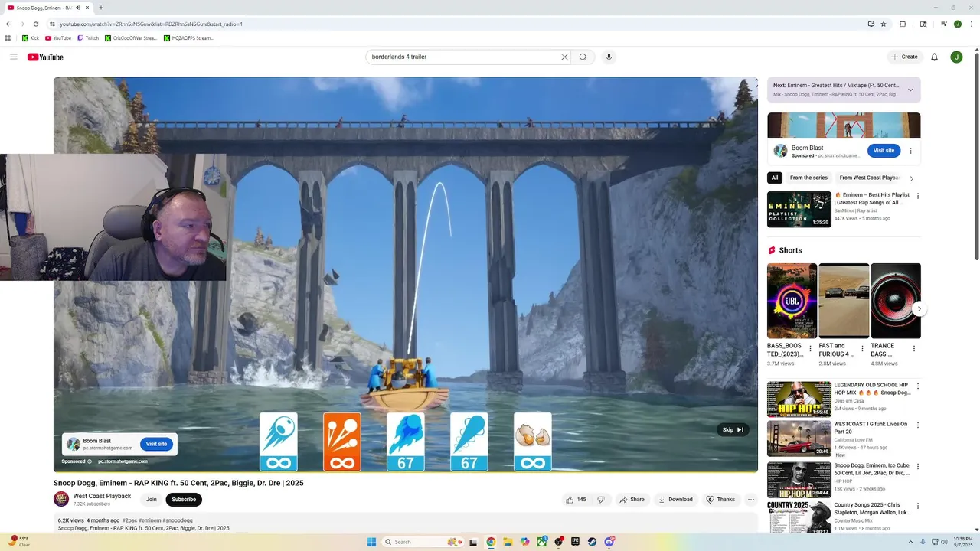Click Visit site in the sidebar ad
The image size is (980, 551).
884,151
